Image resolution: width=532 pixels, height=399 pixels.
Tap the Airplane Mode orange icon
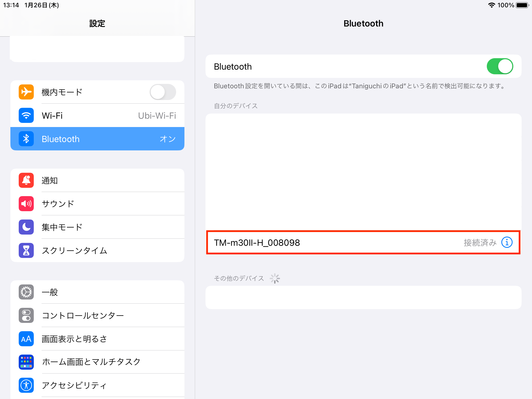tap(26, 92)
